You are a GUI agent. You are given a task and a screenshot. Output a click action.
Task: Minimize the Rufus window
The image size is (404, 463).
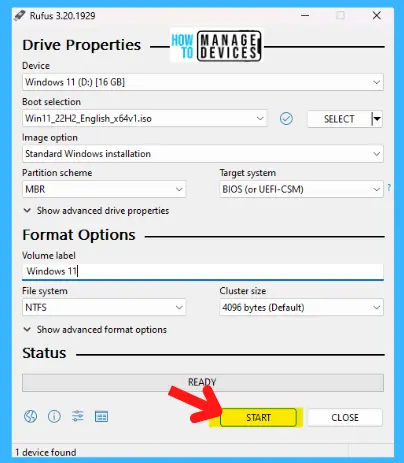(305, 15)
